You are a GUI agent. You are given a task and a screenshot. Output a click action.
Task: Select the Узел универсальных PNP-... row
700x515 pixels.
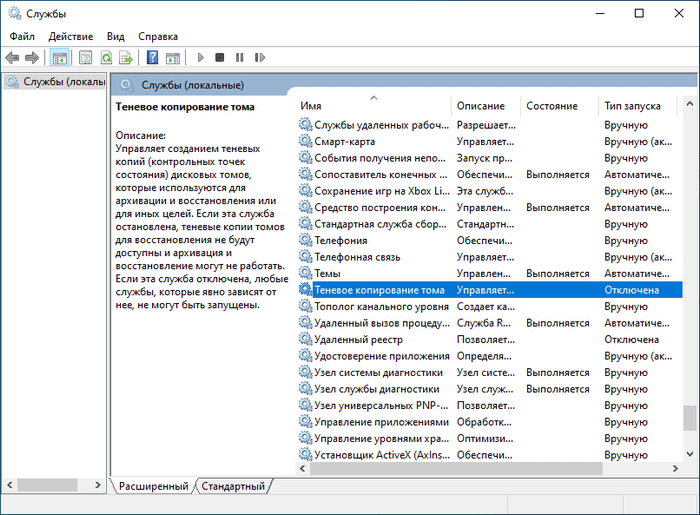490,406
